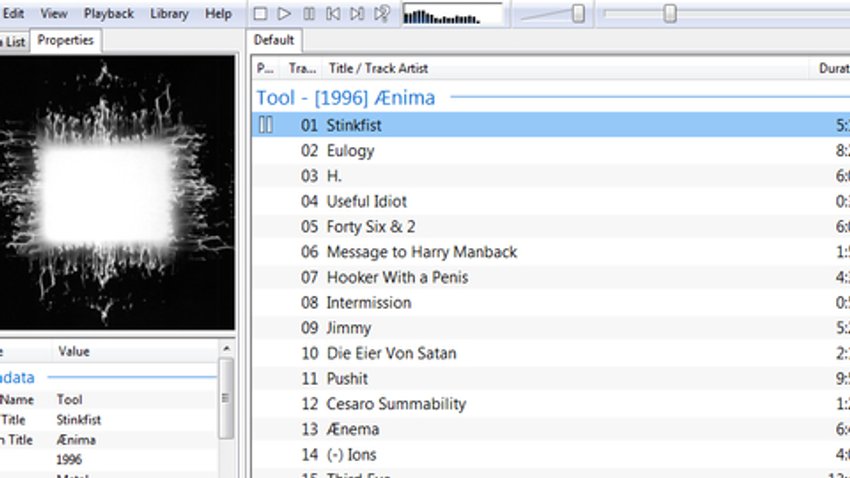Open the Library menu
This screenshot has width=850, height=478.
[x=169, y=14]
